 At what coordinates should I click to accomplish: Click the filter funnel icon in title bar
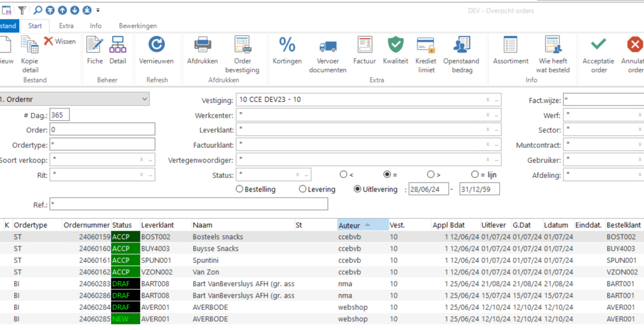[x=21, y=10]
